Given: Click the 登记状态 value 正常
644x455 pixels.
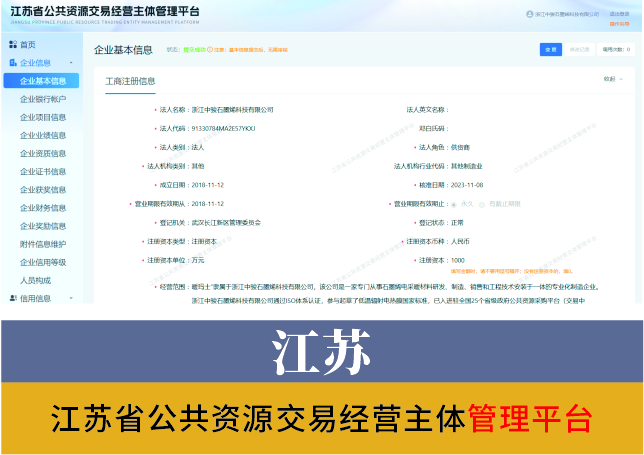Looking at the screenshot, I should 457,223.
